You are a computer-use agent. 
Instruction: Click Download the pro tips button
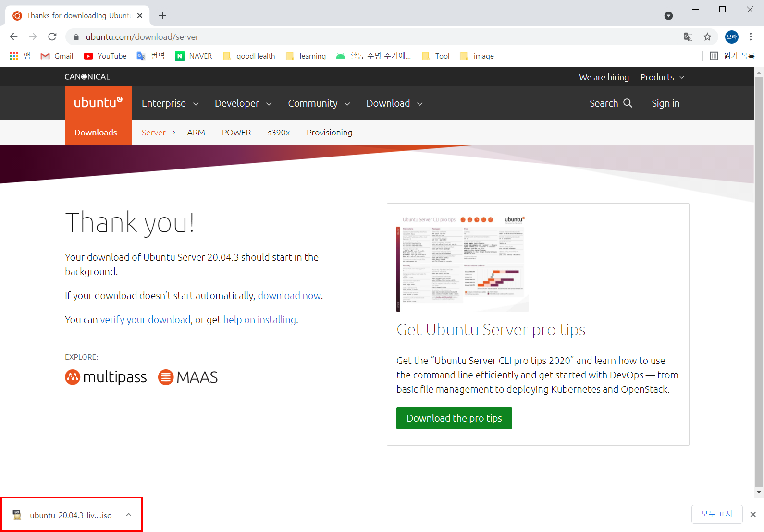coord(454,418)
